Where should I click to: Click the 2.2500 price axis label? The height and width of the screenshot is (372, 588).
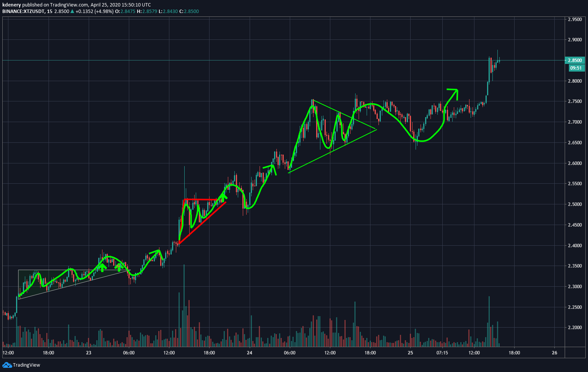tap(575, 307)
